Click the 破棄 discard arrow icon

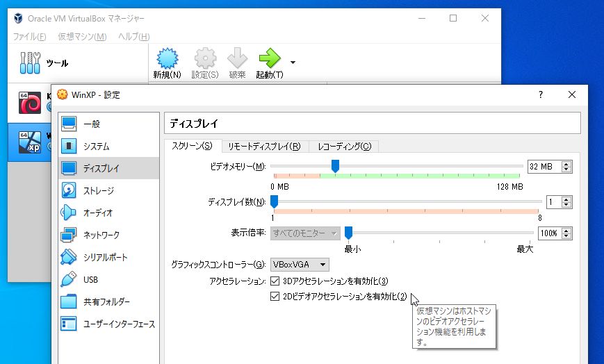pyautogui.click(x=237, y=58)
